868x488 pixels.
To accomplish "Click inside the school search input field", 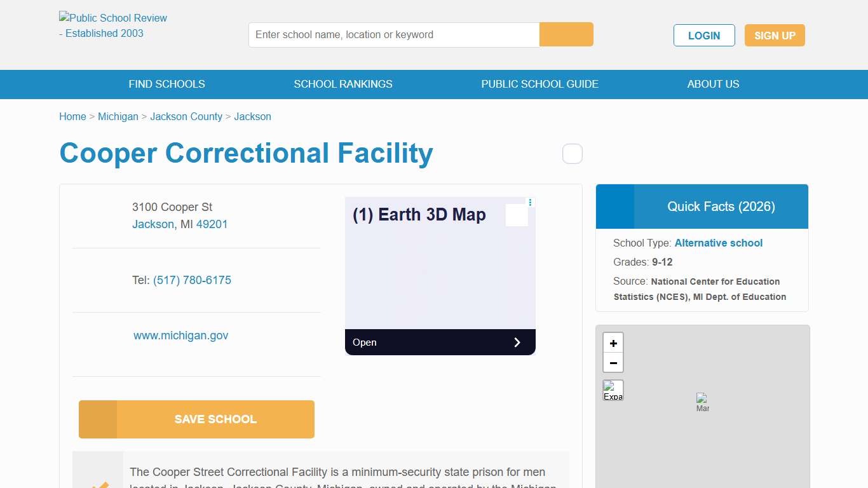I will pyautogui.click(x=393, y=34).
